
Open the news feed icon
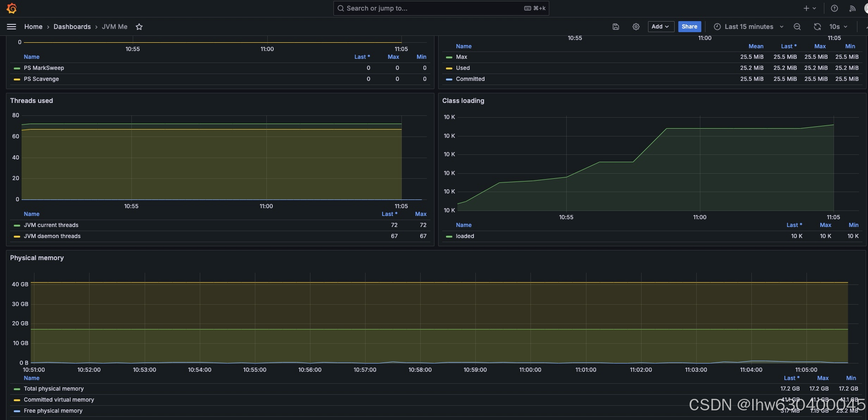click(x=852, y=8)
